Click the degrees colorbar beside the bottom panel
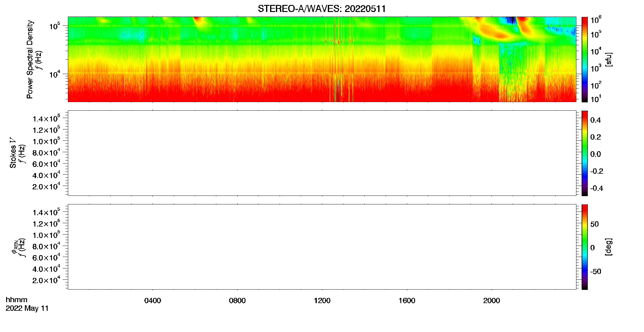Viewport: 644px width, 332px height. pyautogui.click(x=585, y=247)
